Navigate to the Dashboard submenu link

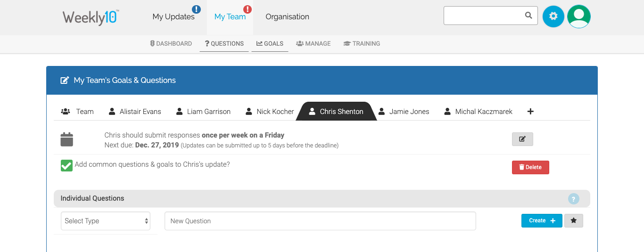coord(171,44)
